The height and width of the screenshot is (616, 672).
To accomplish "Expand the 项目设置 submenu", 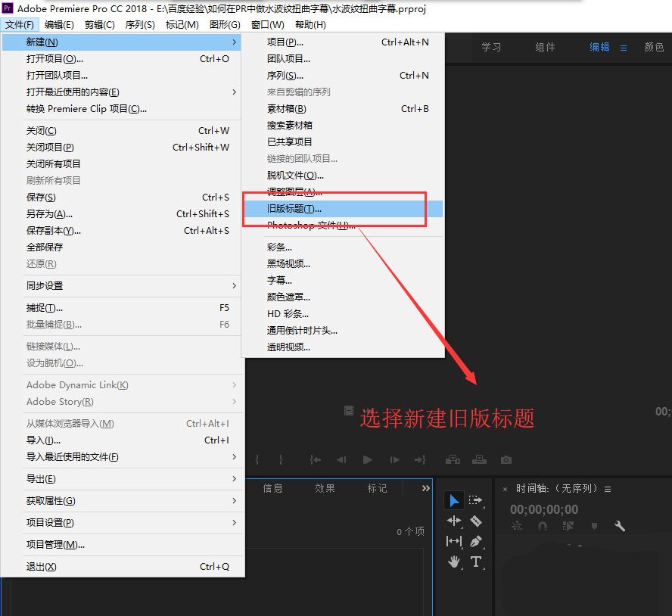I will point(234,522).
